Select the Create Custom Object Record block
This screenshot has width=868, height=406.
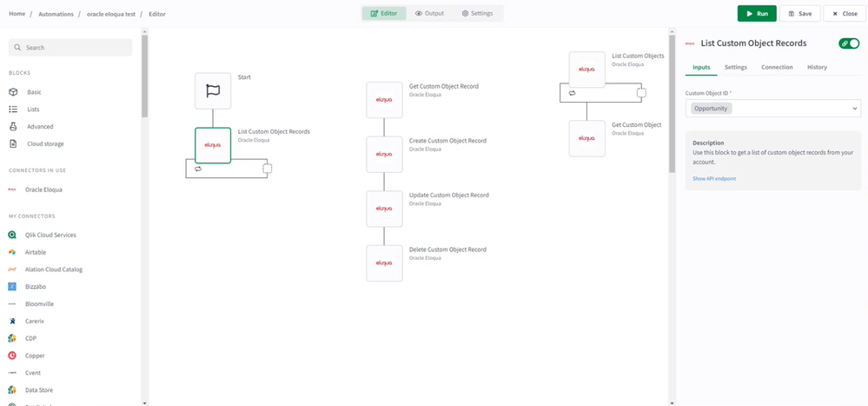click(384, 154)
